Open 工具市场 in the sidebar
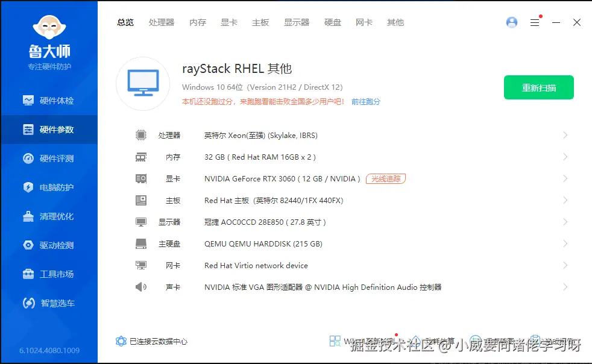Screen dimensions: 592x364 pos(49,274)
